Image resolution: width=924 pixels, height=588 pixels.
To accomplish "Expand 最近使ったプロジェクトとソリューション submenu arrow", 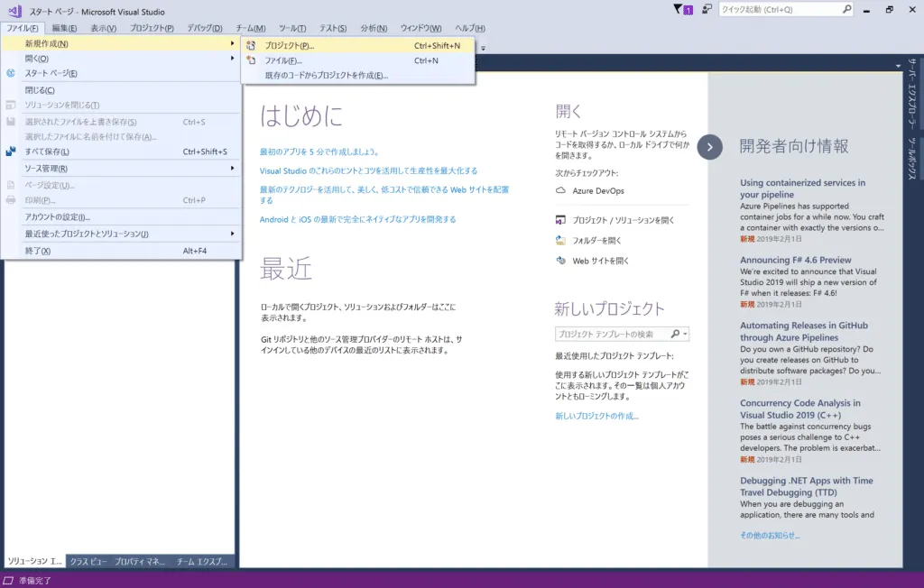I will point(232,234).
